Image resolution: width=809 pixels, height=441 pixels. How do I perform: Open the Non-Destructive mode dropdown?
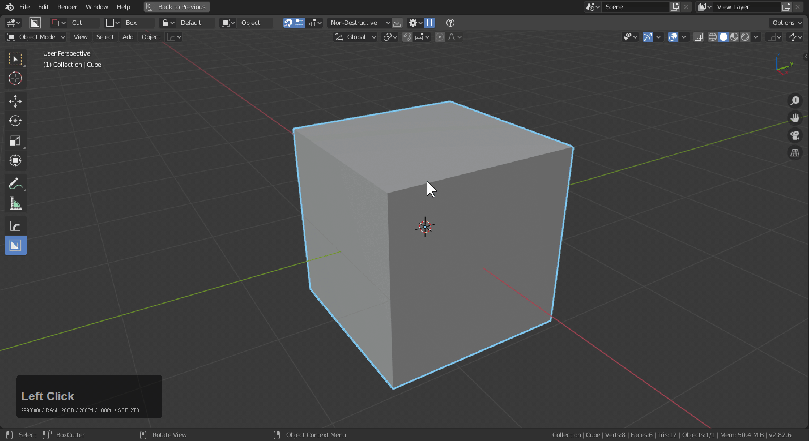[x=357, y=22]
